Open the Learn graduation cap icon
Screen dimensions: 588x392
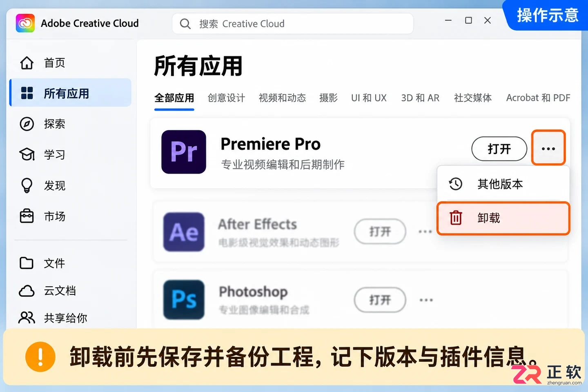pos(27,154)
